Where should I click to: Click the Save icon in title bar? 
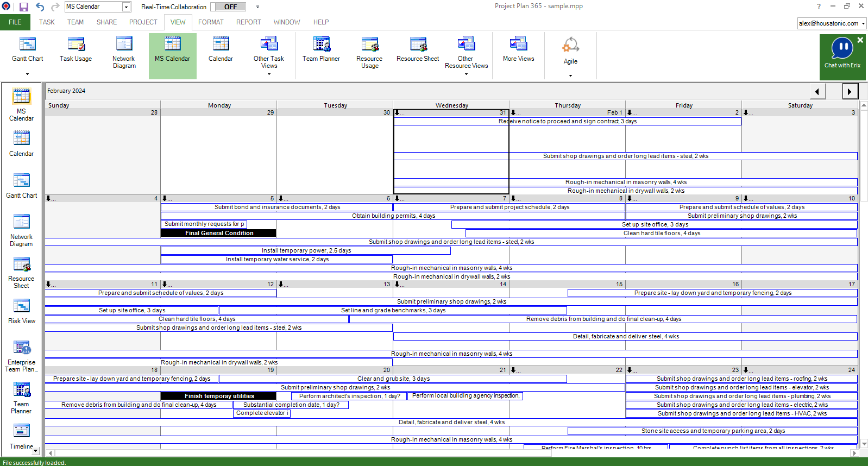(x=23, y=7)
